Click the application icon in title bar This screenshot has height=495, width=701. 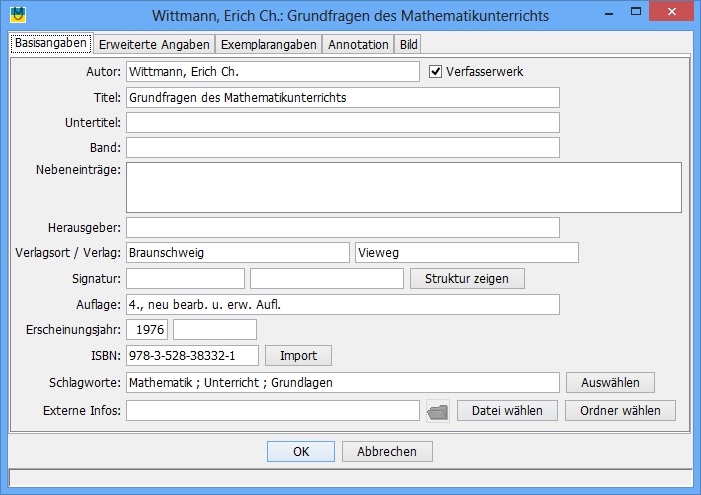point(18,14)
